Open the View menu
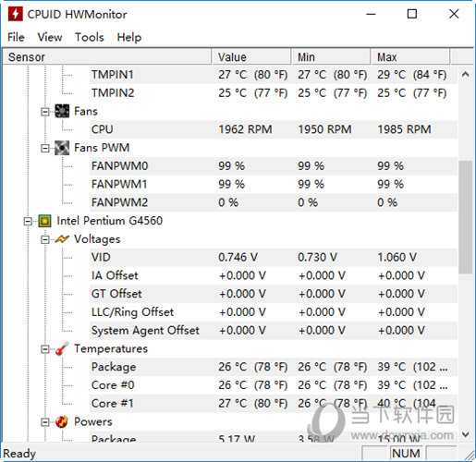This screenshot has width=476, height=462. [50, 37]
